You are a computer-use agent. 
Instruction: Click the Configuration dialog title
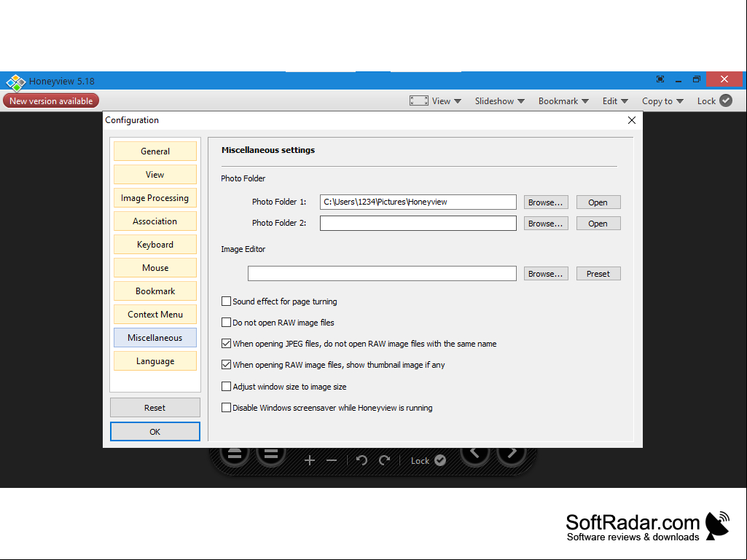pos(132,120)
